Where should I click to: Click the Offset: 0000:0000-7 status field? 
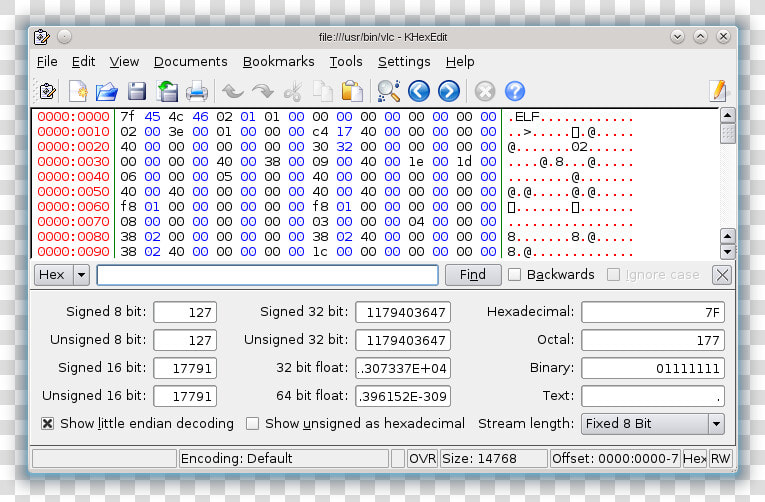pyautogui.click(x=615, y=459)
